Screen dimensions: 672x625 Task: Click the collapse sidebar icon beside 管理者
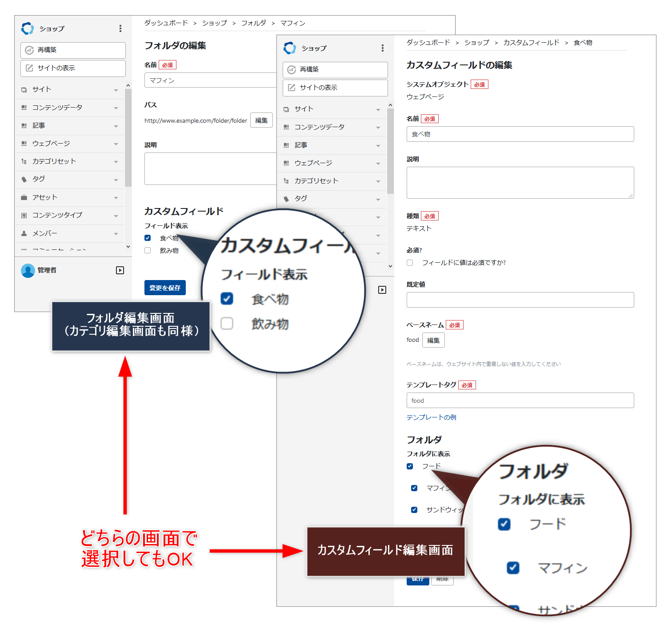click(x=120, y=270)
